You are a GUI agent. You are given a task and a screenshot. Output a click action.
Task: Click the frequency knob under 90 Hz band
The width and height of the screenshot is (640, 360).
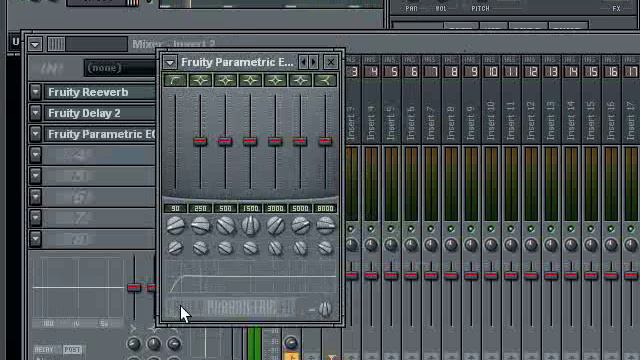(x=176, y=226)
